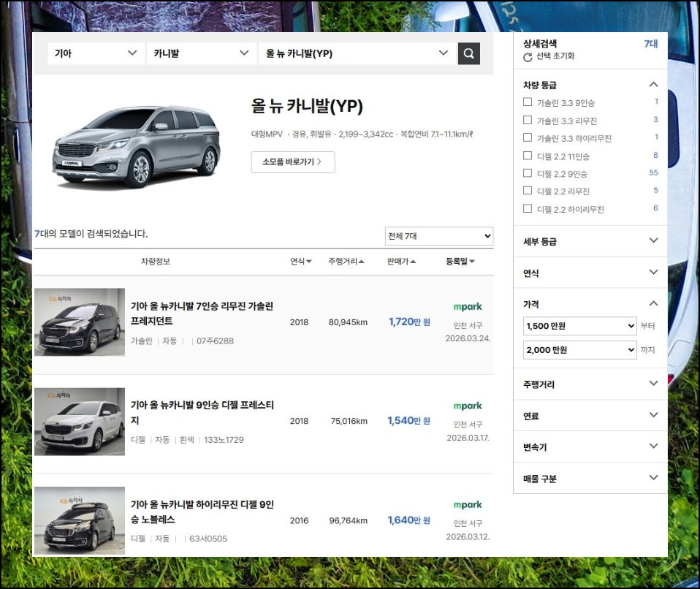Click the mpark logo in the 2026.03.17. row

click(x=468, y=406)
